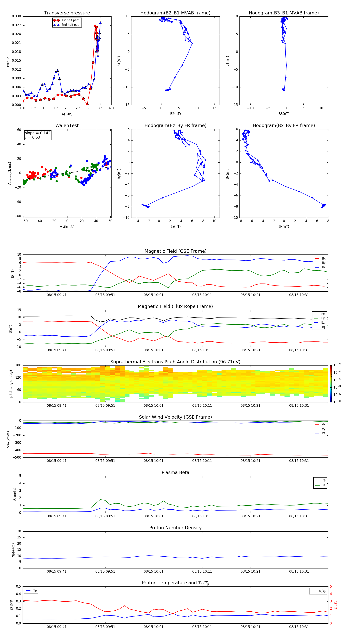Click By legend entry in GSE magnetic field
The width and height of the screenshot is (351, 644).
(320, 263)
